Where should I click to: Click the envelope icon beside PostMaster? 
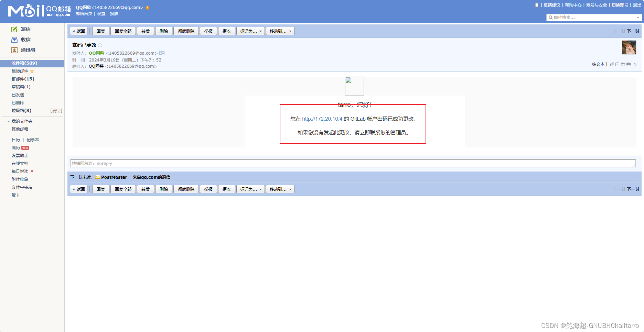(98, 177)
